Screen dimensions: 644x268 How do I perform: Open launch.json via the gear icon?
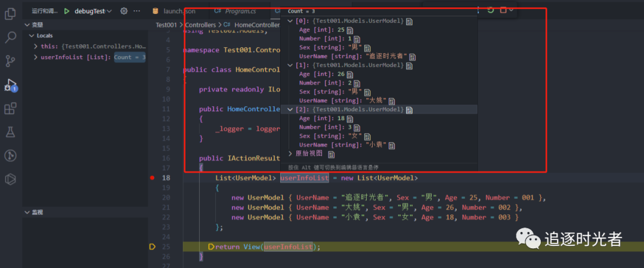pyautogui.click(x=123, y=11)
